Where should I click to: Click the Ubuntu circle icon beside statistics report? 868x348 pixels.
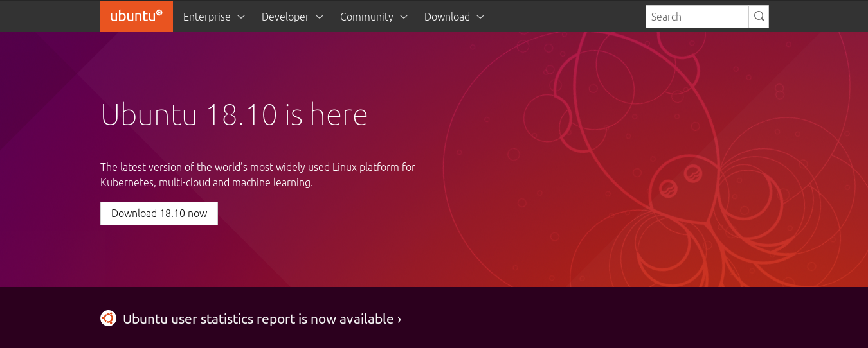click(108, 318)
